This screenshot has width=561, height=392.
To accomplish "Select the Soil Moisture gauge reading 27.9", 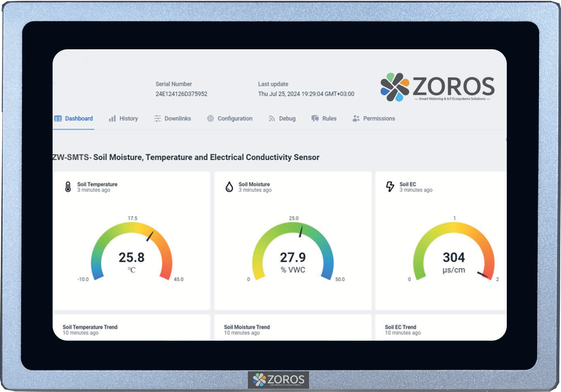I will (x=292, y=257).
